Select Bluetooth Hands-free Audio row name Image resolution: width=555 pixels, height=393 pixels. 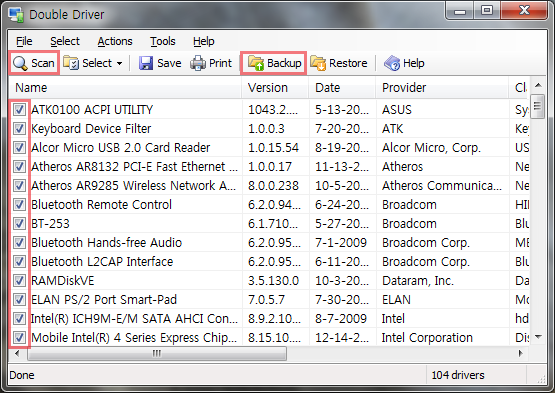106,243
